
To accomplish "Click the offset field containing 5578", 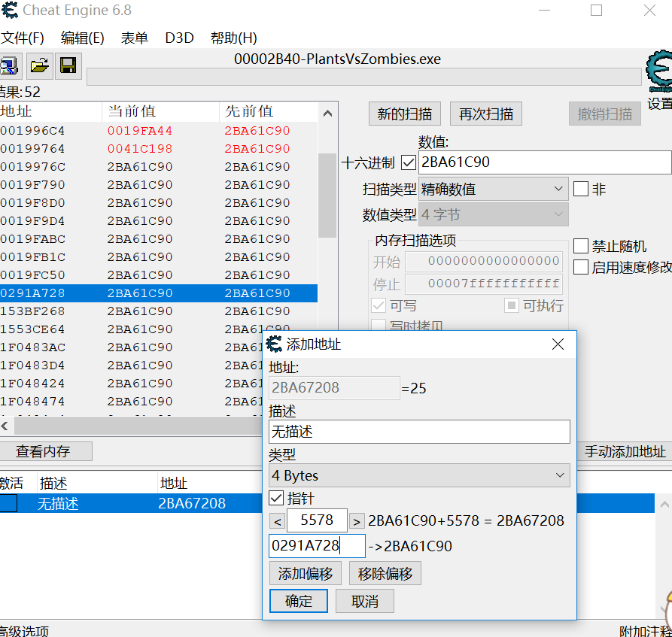I will click(x=317, y=520).
